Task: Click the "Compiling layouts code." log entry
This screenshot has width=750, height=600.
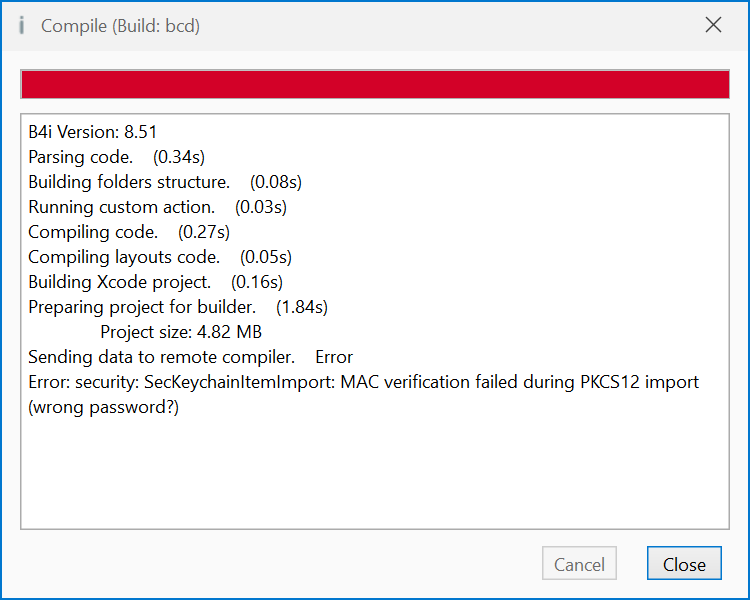Action: 124,257
